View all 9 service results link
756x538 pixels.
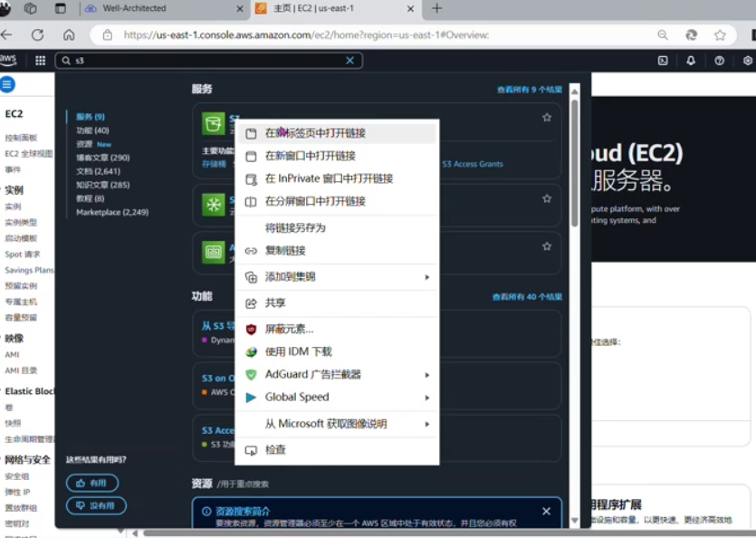point(530,90)
